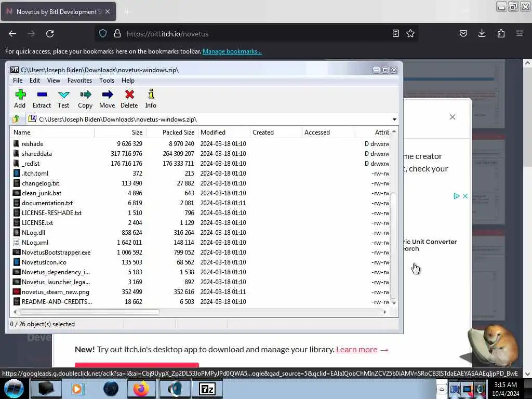
Task: Select changelog.txt in the archive
Action: (41, 183)
